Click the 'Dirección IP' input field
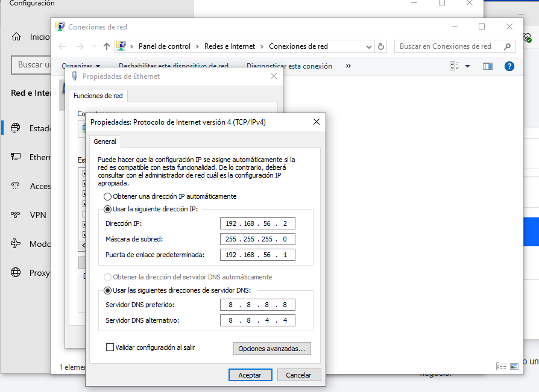 [257, 223]
